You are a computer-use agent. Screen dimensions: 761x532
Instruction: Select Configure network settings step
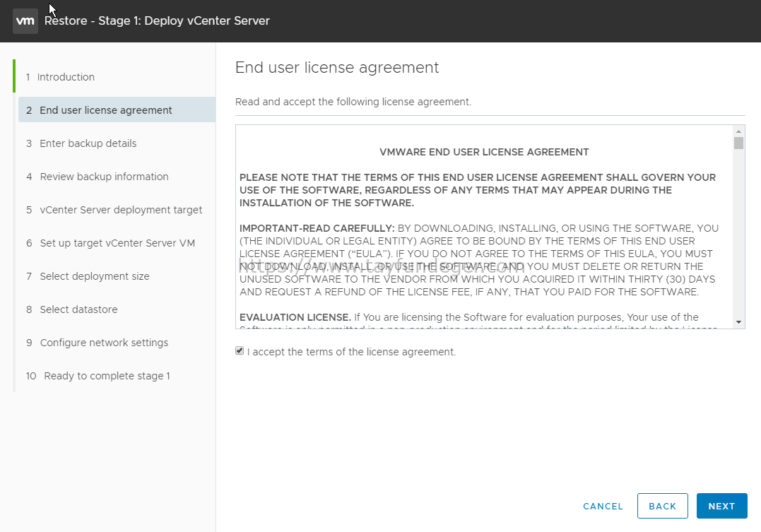pyautogui.click(x=97, y=343)
